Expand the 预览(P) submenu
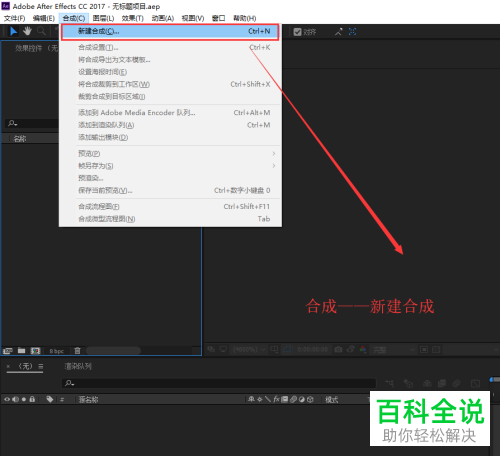500x456 pixels. tap(170, 153)
